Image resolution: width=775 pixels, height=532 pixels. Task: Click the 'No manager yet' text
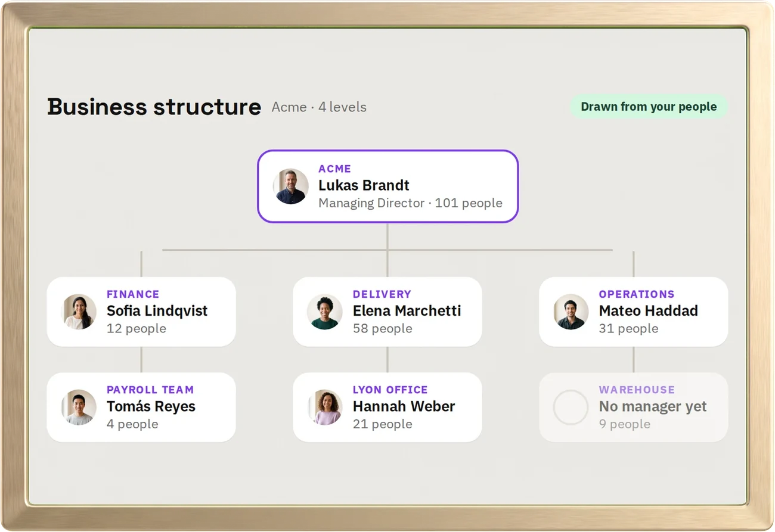(653, 407)
